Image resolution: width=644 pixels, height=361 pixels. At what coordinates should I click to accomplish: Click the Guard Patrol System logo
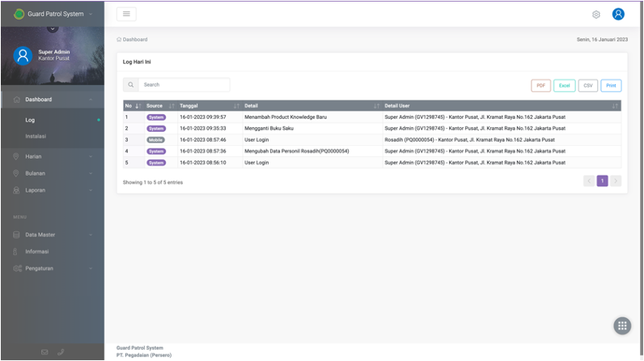click(x=19, y=14)
